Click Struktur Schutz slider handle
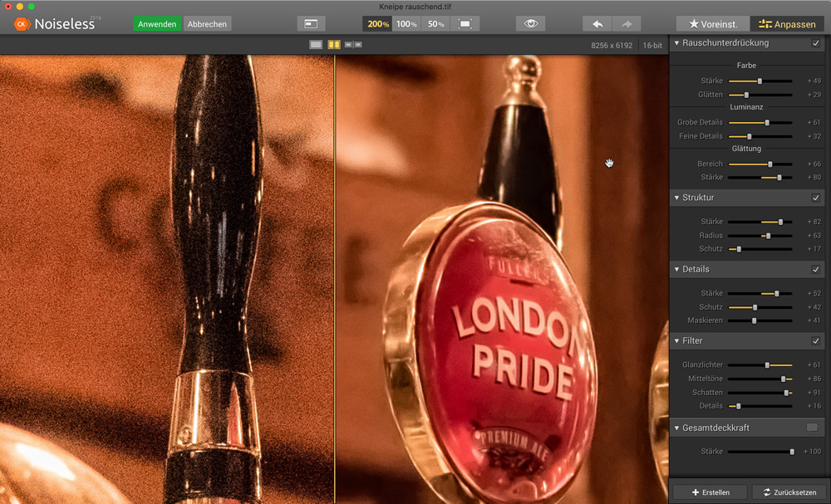 [739, 249]
